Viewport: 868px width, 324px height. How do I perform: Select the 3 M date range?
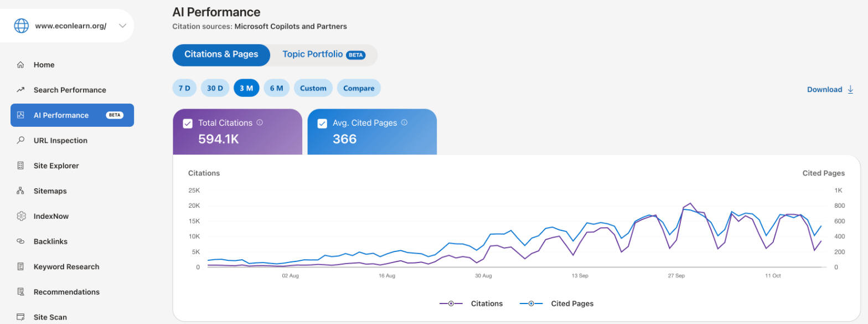[x=247, y=88]
